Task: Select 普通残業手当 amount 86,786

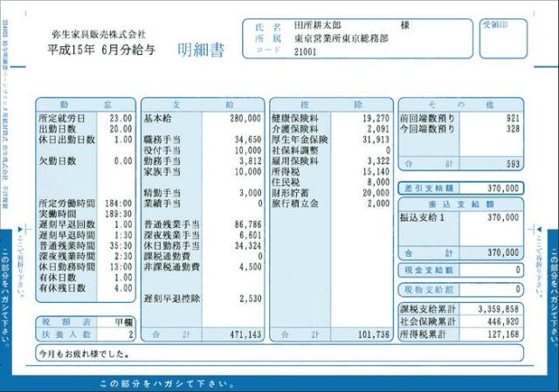Action: pyautogui.click(x=248, y=225)
